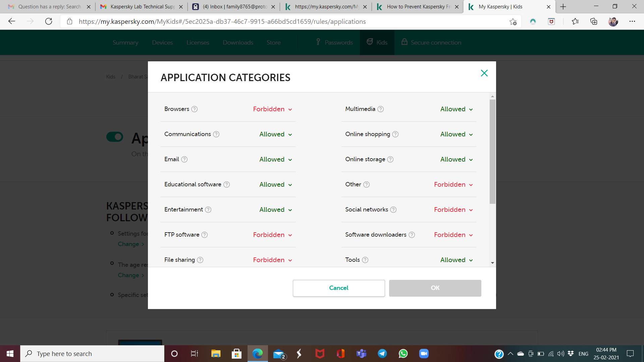Viewport: 644px width, 362px height.
Task: Click help icon beside Multimedia category
Action: click(381, 109)
